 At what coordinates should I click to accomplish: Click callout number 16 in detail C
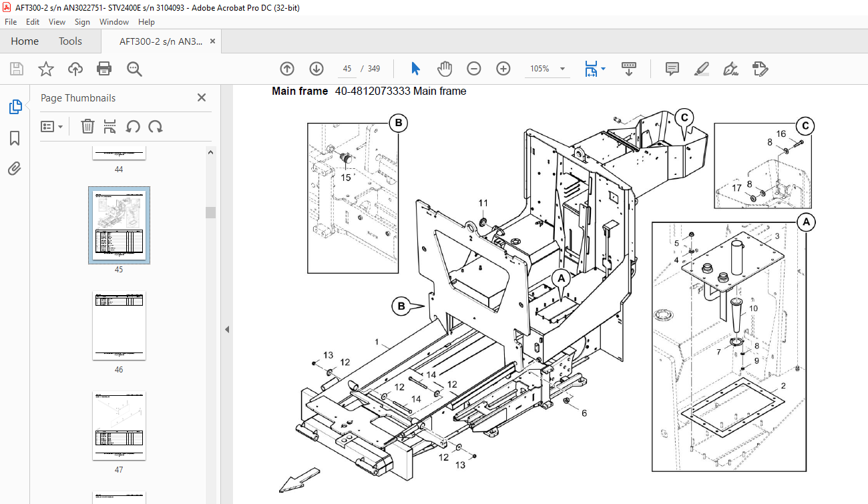(x=781, y=134)
